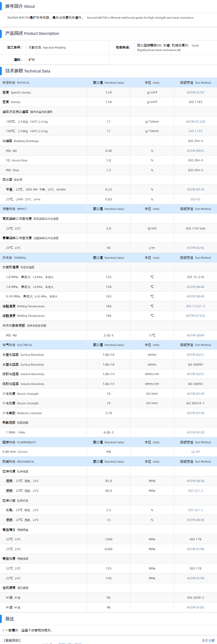Open the ASTM D785 Rockwell hardness link
Viewport: 217px width, 644px height.
point(195,607)
